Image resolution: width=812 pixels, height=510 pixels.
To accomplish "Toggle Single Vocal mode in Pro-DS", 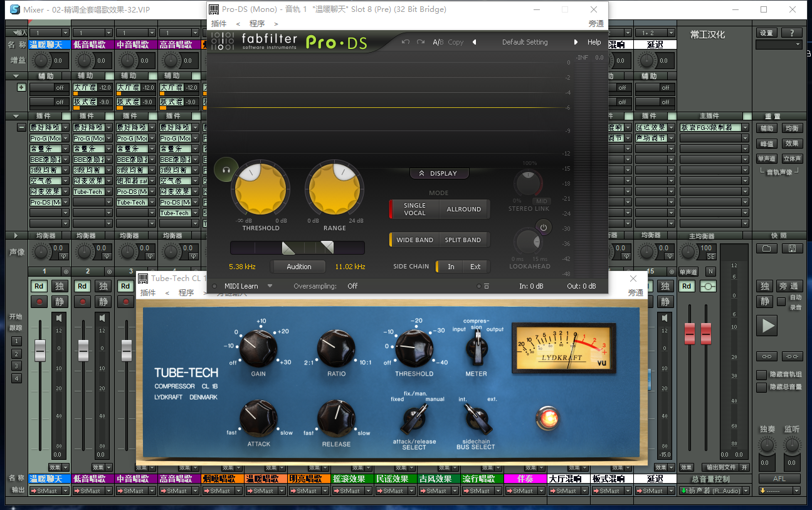I will (414, 209).
